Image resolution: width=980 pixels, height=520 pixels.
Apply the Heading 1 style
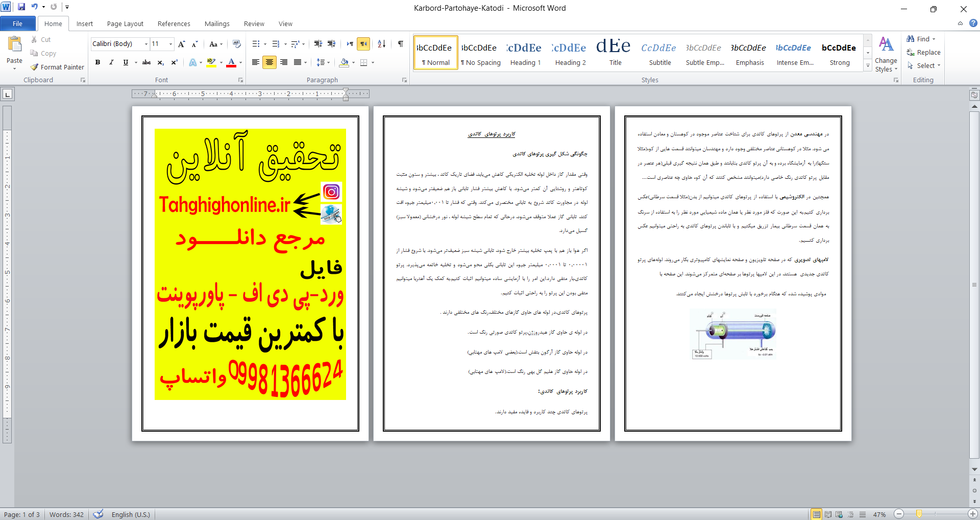[525, 53]
